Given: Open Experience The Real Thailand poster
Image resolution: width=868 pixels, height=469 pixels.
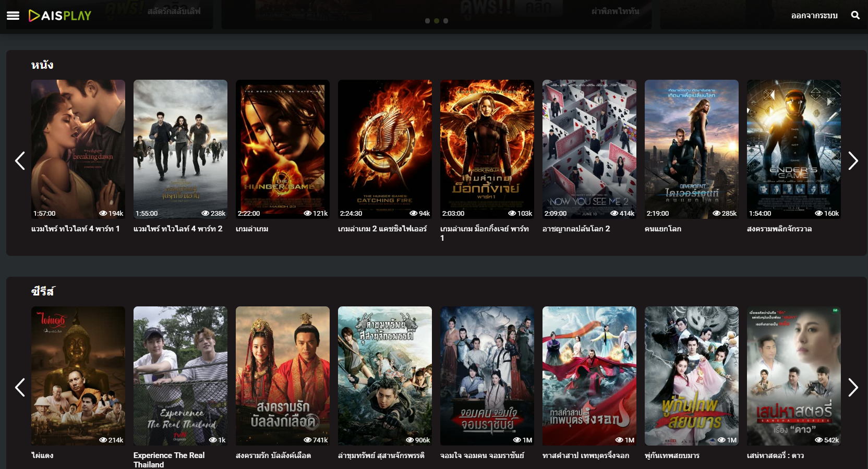Looking at the screenshot, I should point(180,376).
